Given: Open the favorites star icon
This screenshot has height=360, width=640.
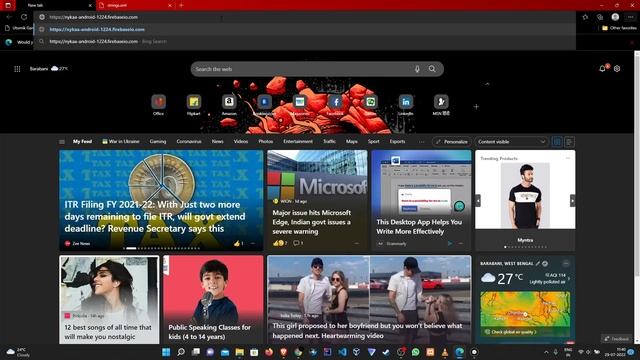Looking at the screenshot, I should coord(585,17).
